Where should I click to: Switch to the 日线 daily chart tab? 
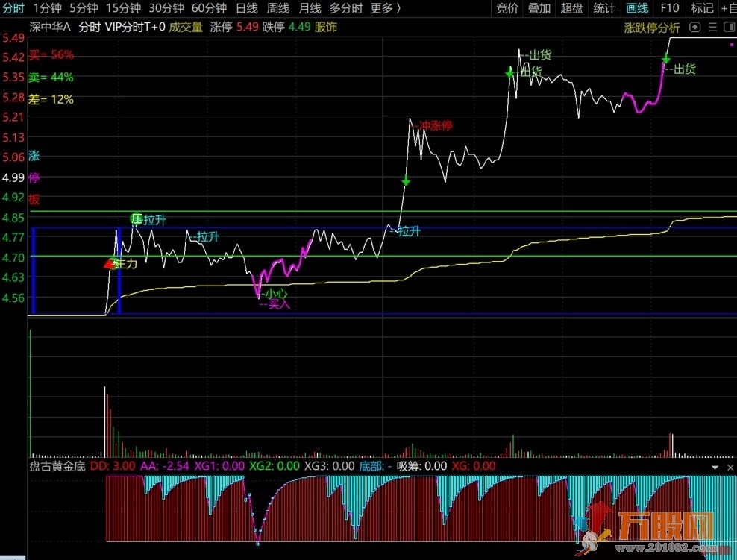click(x=246, y=8)
